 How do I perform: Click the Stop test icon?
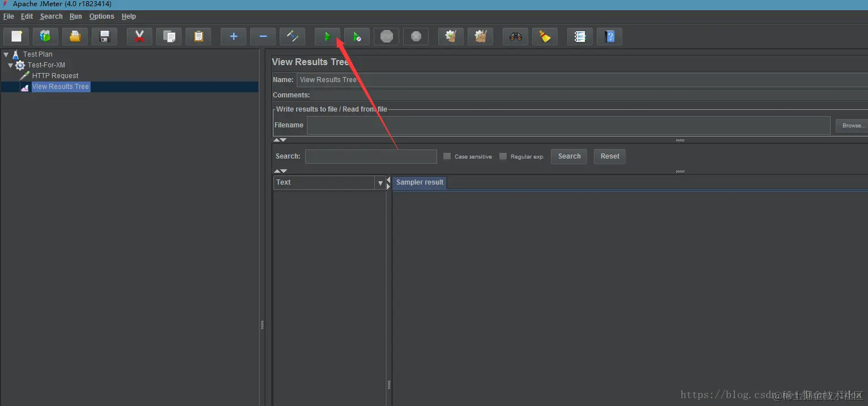386,37
